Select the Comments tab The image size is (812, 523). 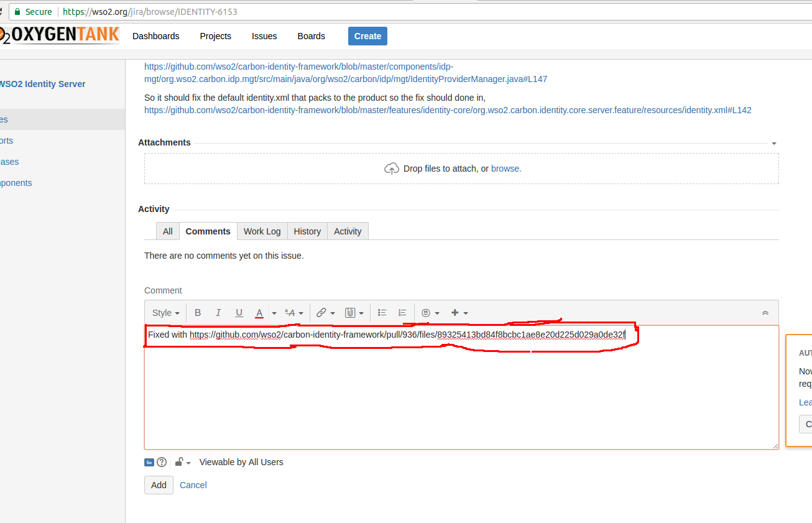pos(208,231)
